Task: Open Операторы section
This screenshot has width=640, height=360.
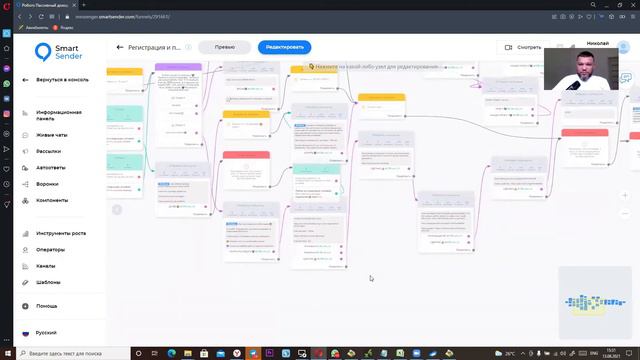Action: [50, 250]
